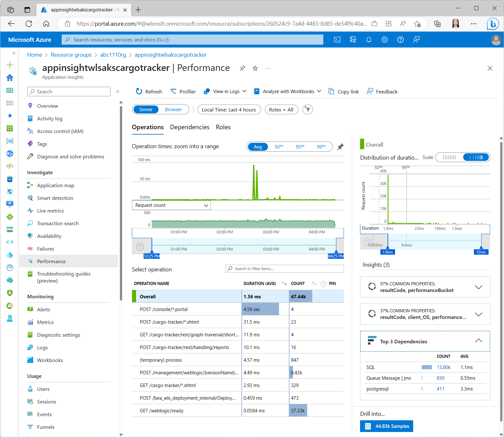Open the Azure account avatar

pyautogui.click(x=496, y=40)
